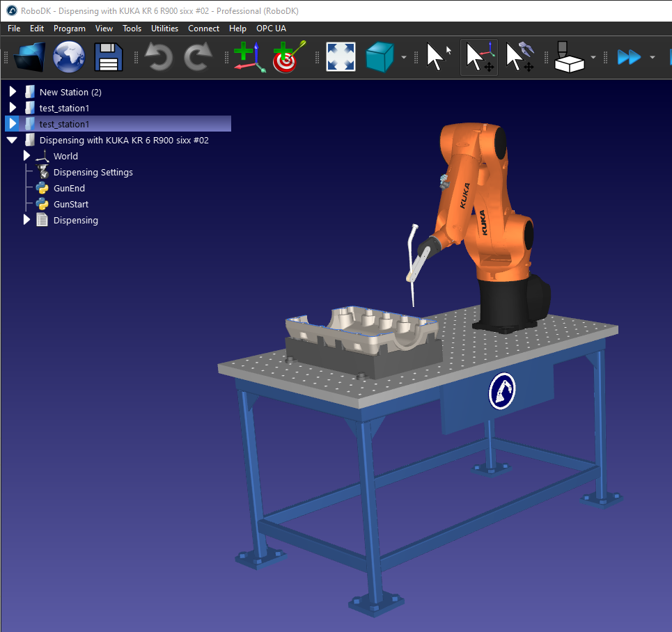Open the Help menu
The width and height of the screenshot is (672, 632).
point(237,29)
